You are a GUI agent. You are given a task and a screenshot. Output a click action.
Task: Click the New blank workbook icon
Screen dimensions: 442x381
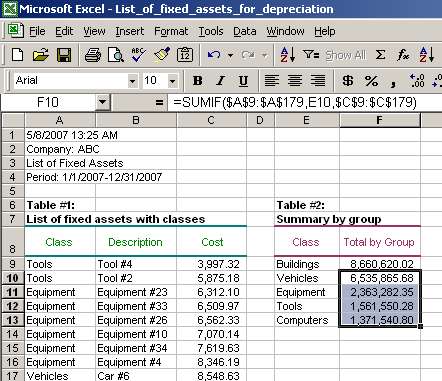(17, 55)
